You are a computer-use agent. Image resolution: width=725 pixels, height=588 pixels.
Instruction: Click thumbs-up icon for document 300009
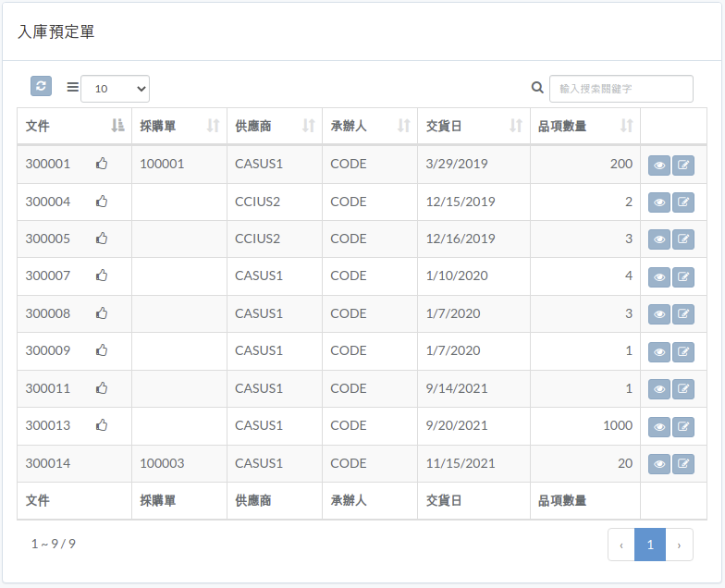[x=102, y=349]
